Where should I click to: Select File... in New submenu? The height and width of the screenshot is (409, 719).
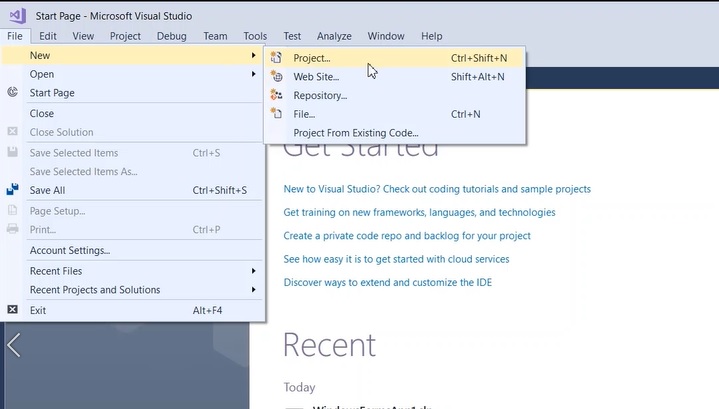[394, 114]
